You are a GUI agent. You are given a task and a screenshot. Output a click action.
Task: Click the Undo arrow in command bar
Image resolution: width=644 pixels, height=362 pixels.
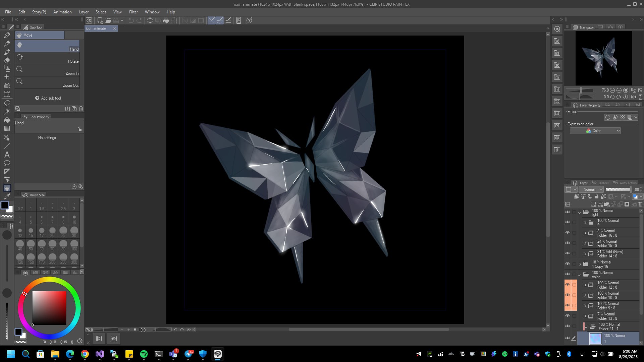(x=131, y=20)
